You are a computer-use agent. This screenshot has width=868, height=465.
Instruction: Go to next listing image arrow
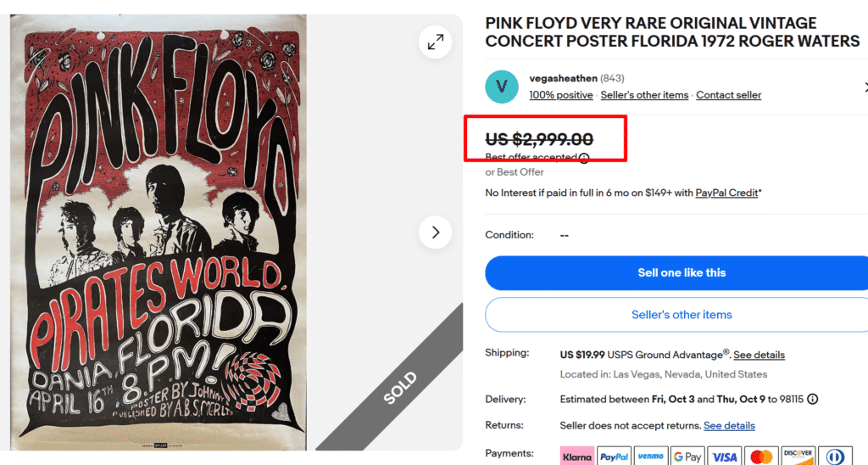point(436,232)
